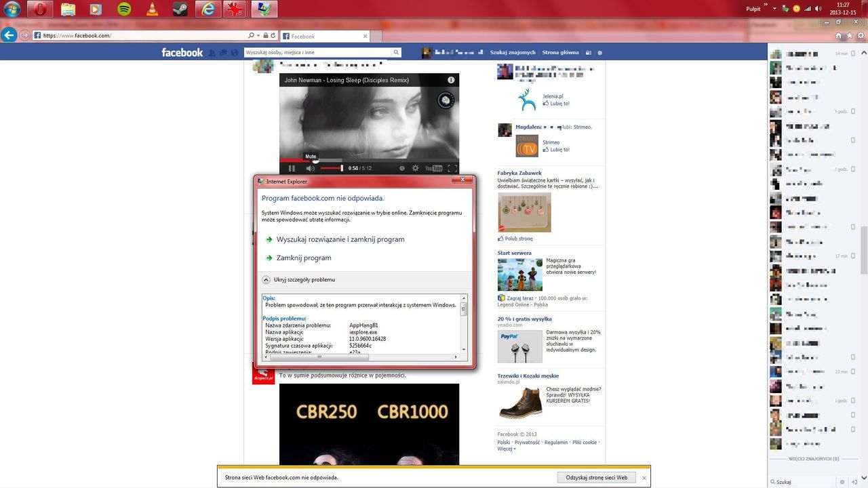Collapse Ukryj szczegóły problemu expander
This screenshot has height=488, width=868.
click(298, 279)
